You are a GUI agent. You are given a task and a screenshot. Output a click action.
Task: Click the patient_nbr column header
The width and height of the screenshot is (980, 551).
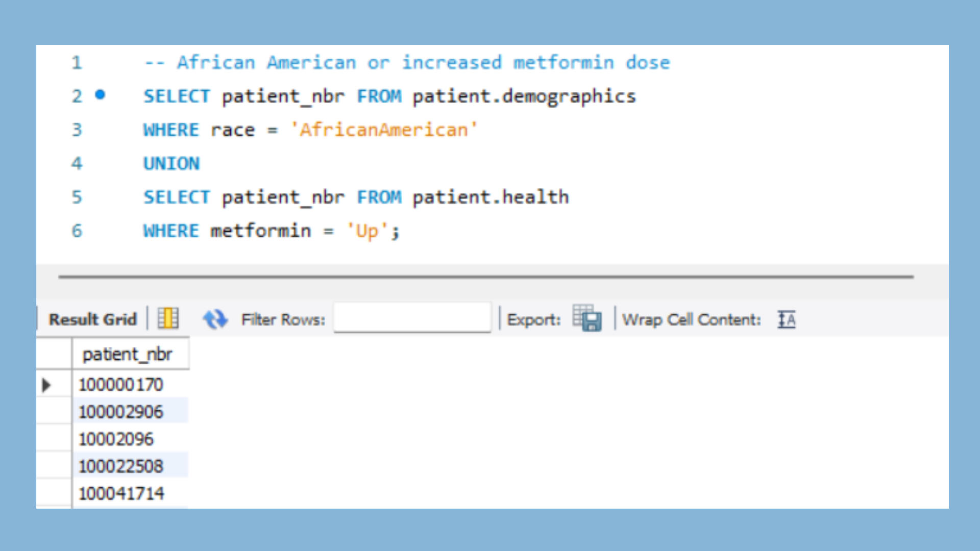coord(128,354)
